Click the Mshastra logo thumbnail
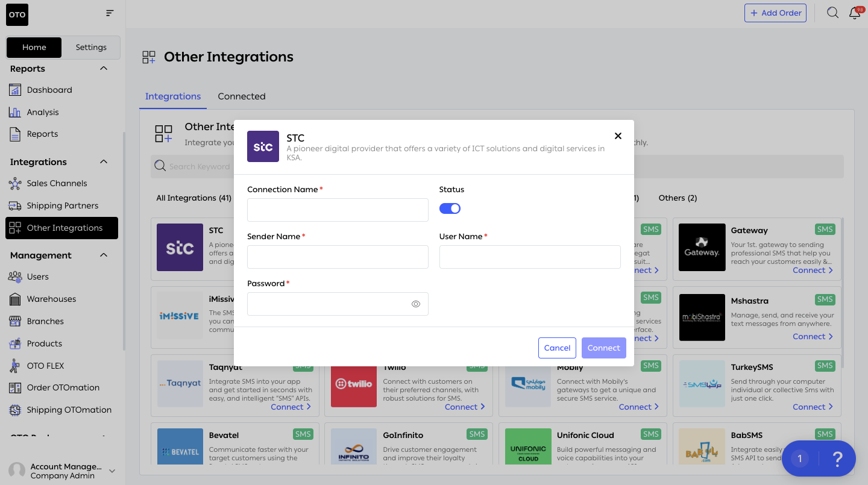Screen dimensions: 868x485 (702, 317)
